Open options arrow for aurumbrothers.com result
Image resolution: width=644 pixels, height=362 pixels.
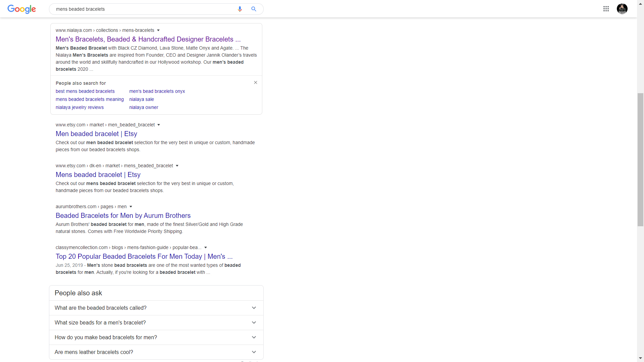[131, 206]
